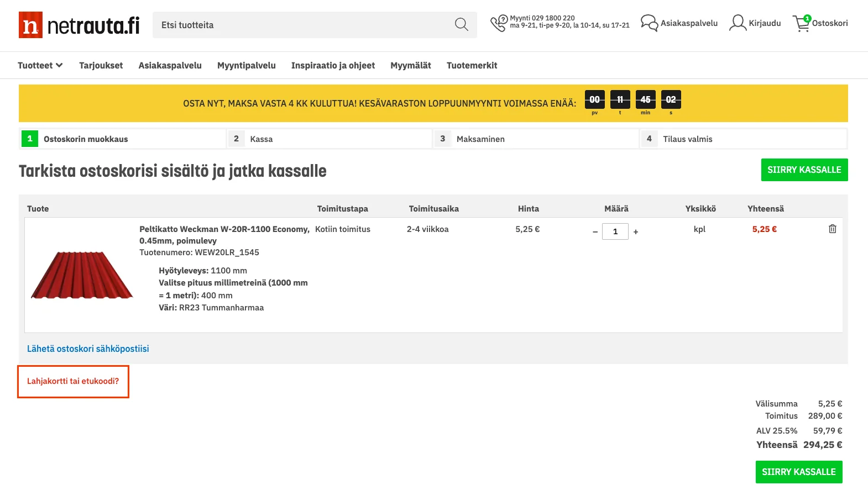Click the Määrä column header

(x=616, y=209)
